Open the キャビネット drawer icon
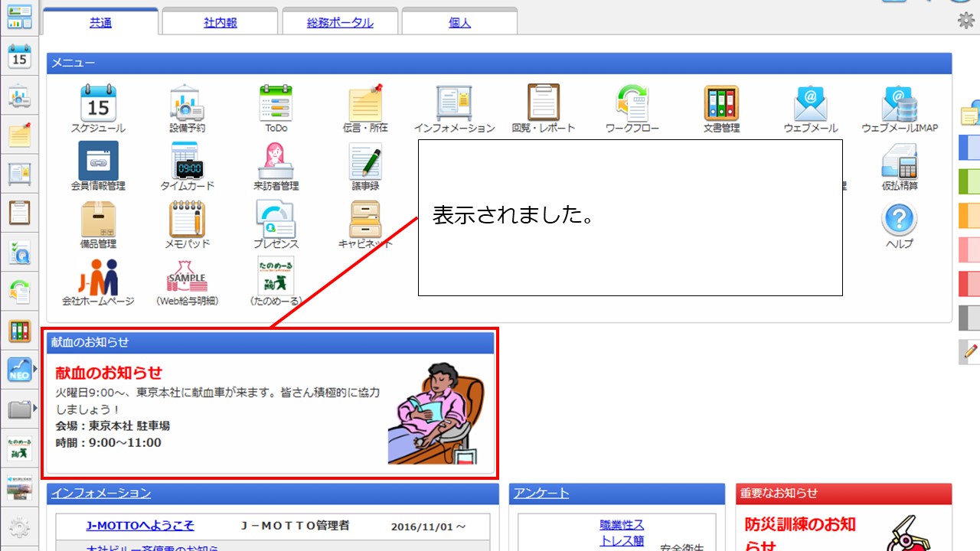The height and width of the screenshot is (551, 980). tap(365, 219)
